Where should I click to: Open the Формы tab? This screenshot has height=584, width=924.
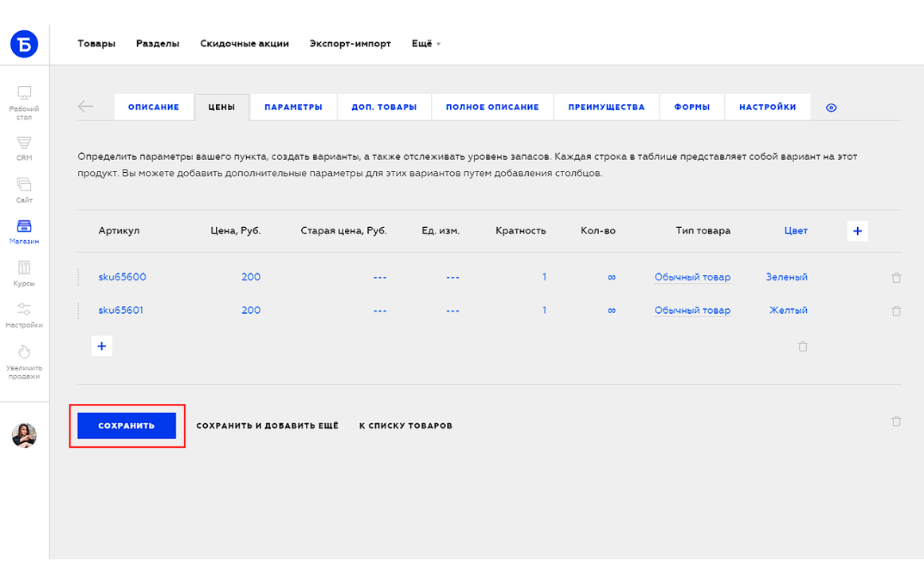pyautogui.click(x=692, y=108)
